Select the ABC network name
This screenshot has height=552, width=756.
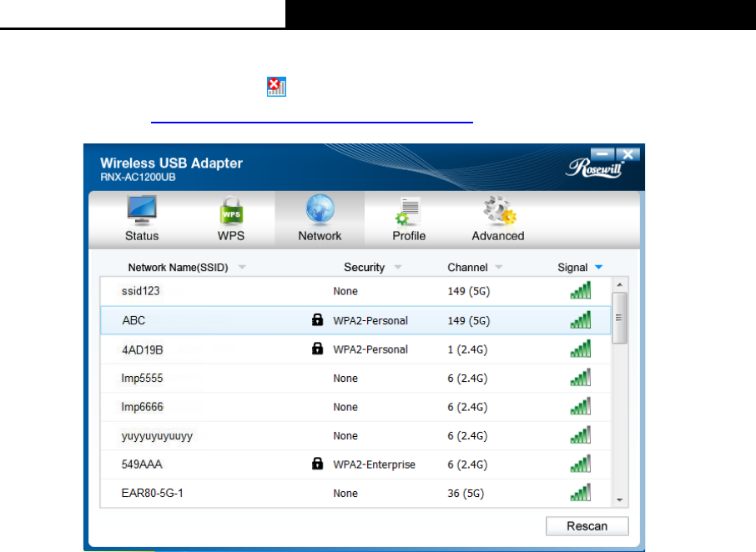[x=134, y=320]
